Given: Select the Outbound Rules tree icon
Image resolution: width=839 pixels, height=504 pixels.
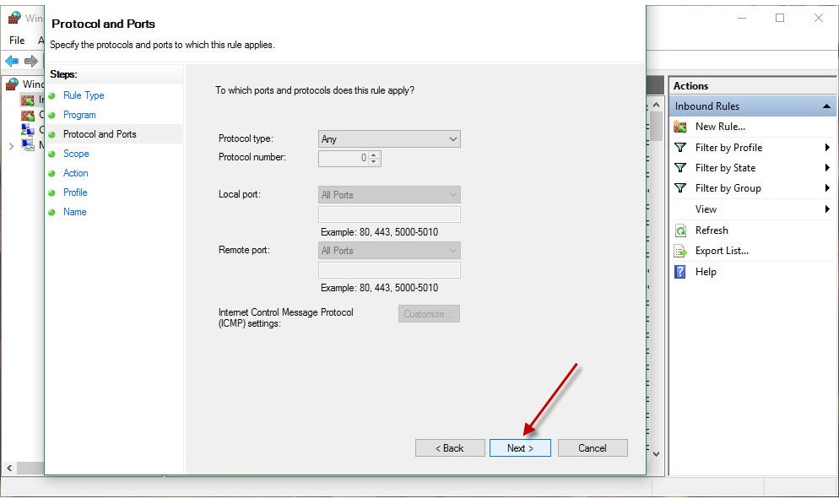Looking at the screenshot, I should (x=27, y=115).
